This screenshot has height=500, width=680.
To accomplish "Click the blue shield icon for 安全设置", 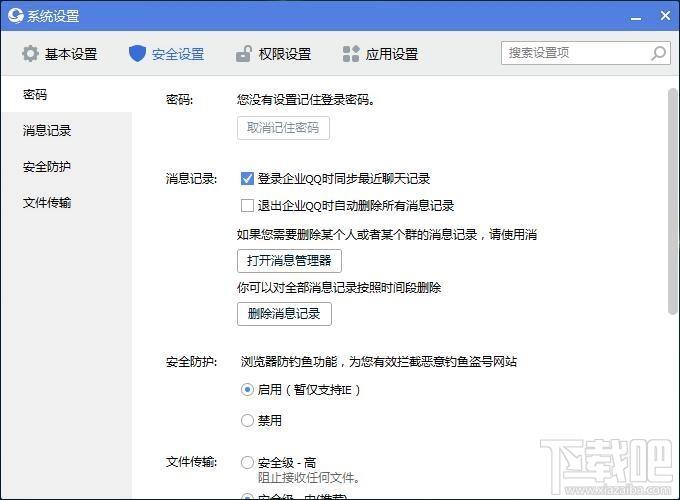I will click(x=137, y=54).
